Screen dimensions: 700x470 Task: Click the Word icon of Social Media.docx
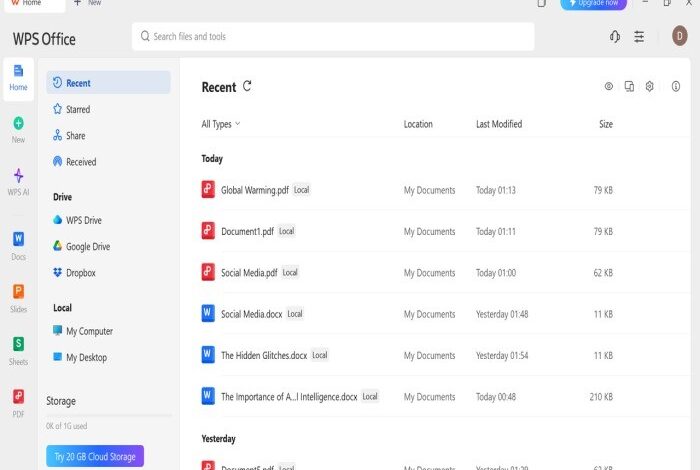[208, 313]
